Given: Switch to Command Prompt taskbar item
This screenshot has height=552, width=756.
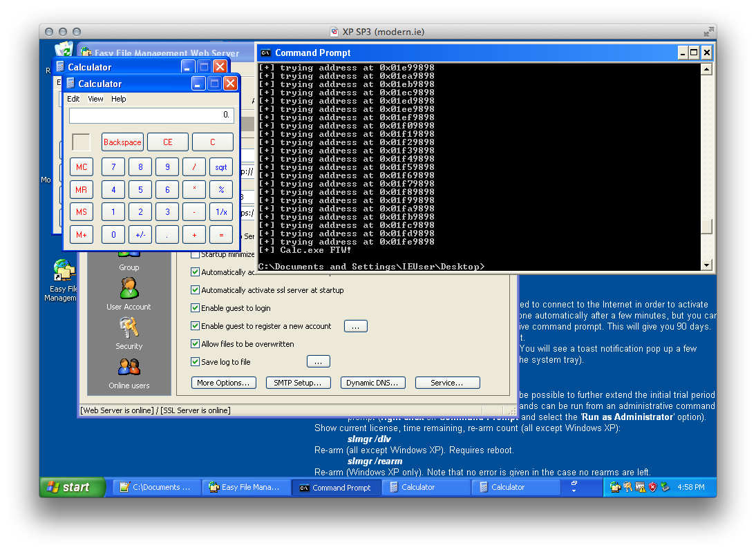Looking at the screenshot, I should (336, 487).
